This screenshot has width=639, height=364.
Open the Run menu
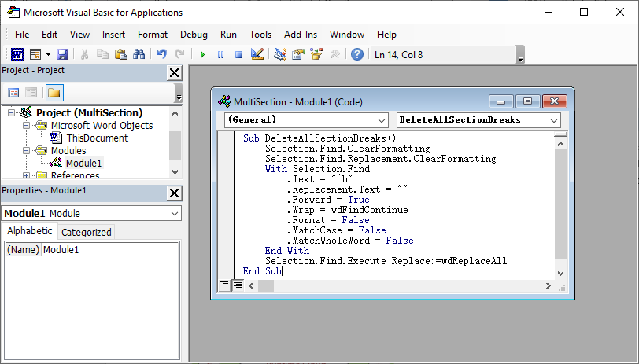click(x=228, y=35)
